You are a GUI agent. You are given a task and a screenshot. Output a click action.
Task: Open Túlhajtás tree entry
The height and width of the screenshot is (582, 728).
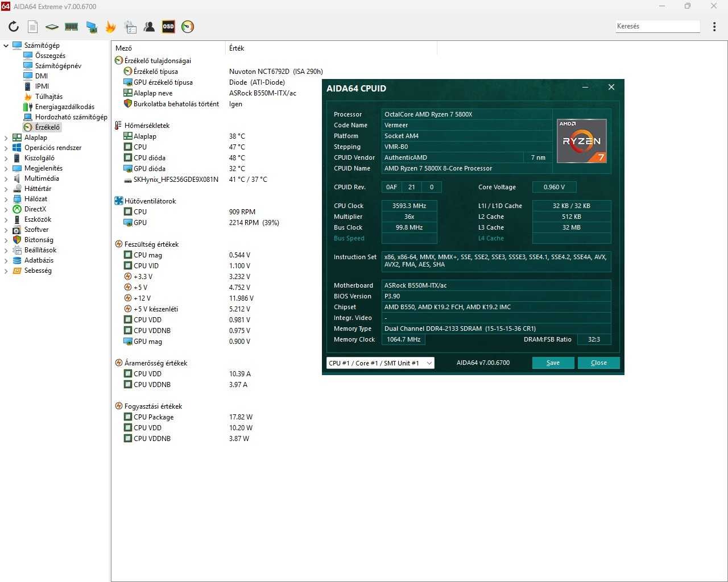pyautogui.click(x=49, y=97)
